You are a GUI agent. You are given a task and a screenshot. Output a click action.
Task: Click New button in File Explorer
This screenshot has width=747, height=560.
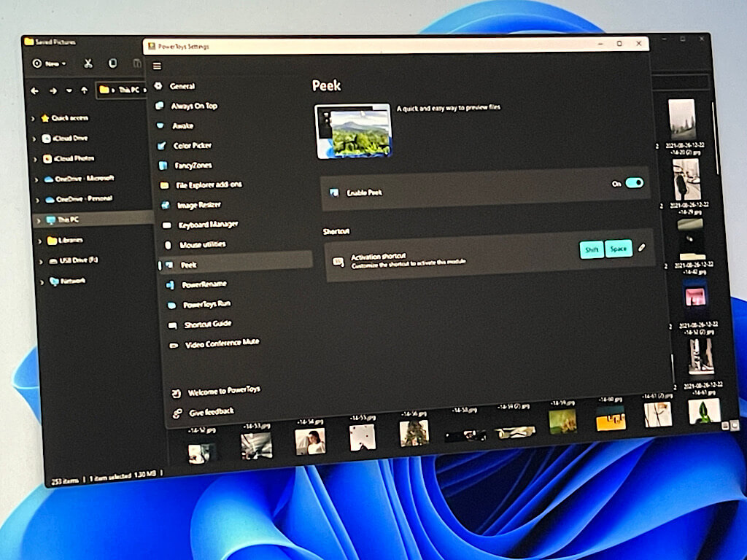point(49,63)
